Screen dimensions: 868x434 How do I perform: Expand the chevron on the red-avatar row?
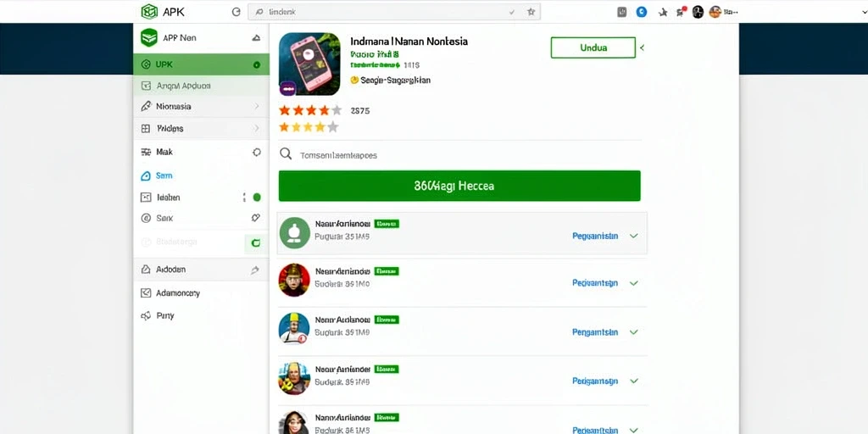pyautogui.click(x=634, y=283)
